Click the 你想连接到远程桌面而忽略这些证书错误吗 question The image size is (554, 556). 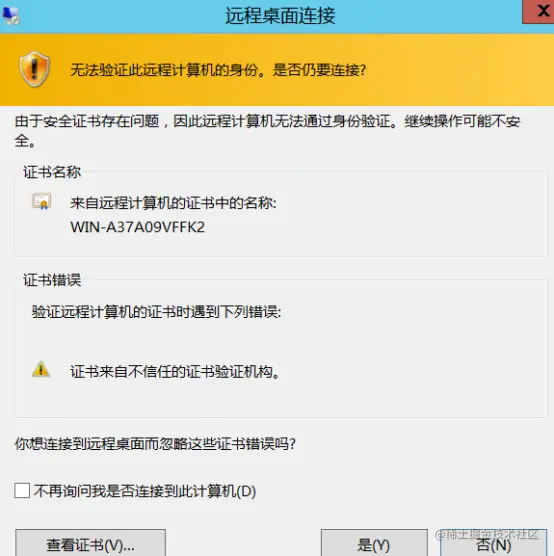(x=155, y=444)
